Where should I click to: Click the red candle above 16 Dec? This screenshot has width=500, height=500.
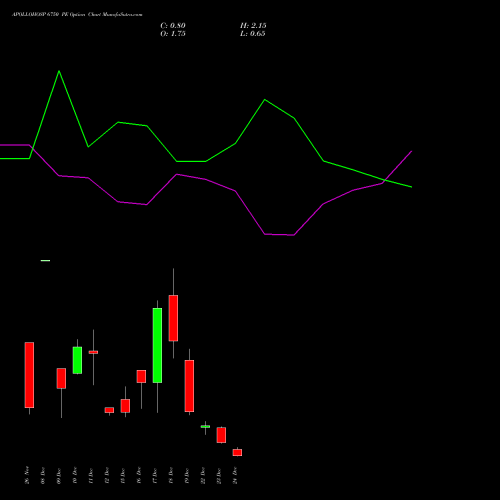(141, 376)
